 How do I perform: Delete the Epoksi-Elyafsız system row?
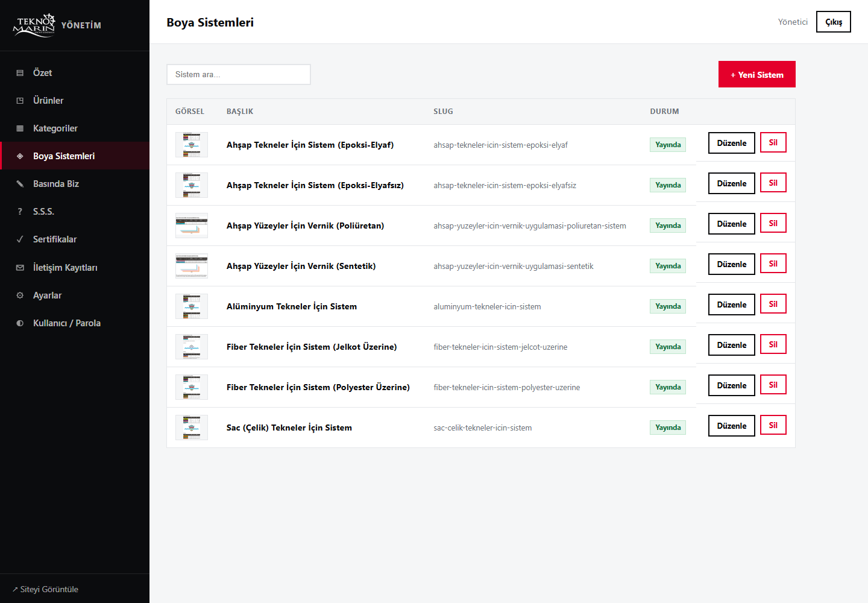pyautogui.click(x=773, y=183)
